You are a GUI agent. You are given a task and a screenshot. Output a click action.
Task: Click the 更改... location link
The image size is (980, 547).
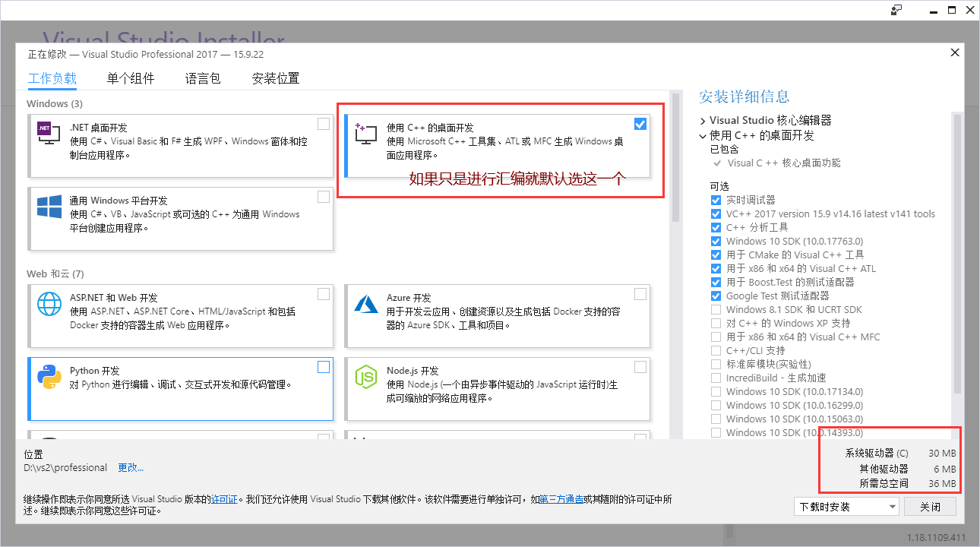(x=131, y=467)
